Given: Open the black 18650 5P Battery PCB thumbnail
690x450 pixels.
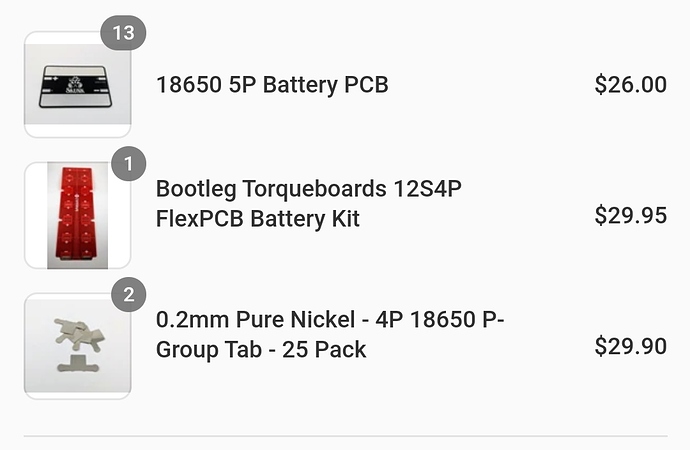Looking at the screenshot, I should click(x=77, y=84).
